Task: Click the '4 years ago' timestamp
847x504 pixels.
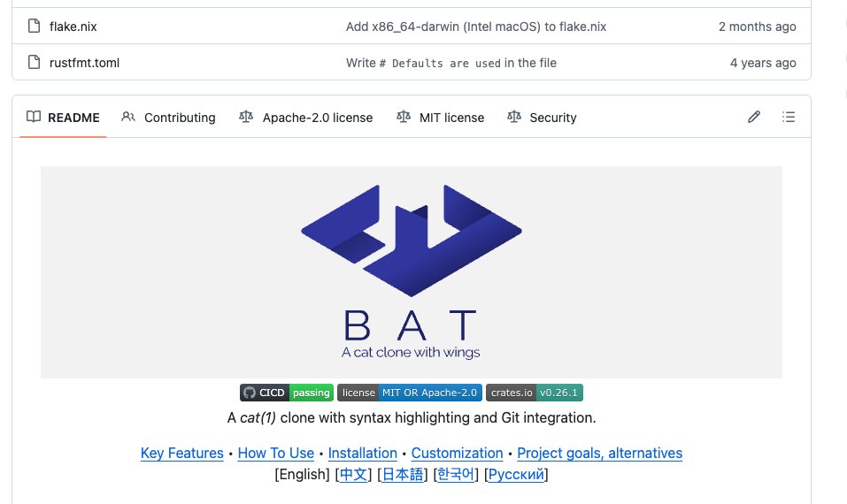Action: (x=763, y=63)
